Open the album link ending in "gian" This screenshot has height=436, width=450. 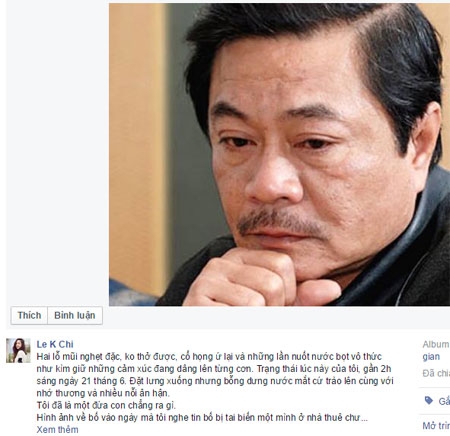coord(431,357)
